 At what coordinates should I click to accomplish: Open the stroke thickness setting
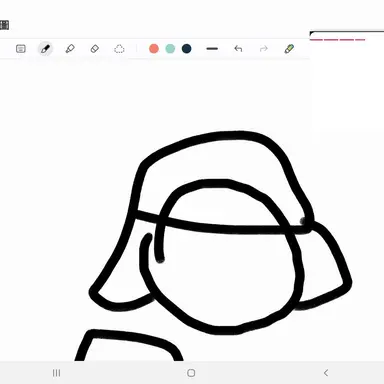(x=212, y=49)
